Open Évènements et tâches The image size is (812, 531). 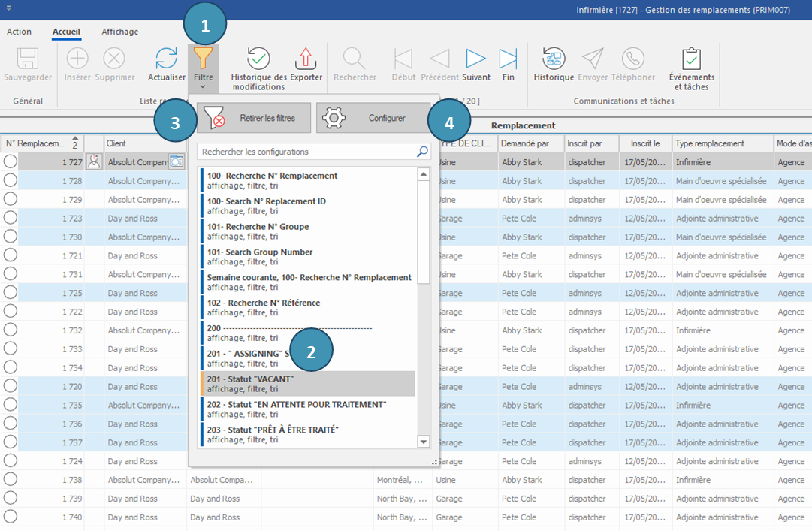point(691,59)
